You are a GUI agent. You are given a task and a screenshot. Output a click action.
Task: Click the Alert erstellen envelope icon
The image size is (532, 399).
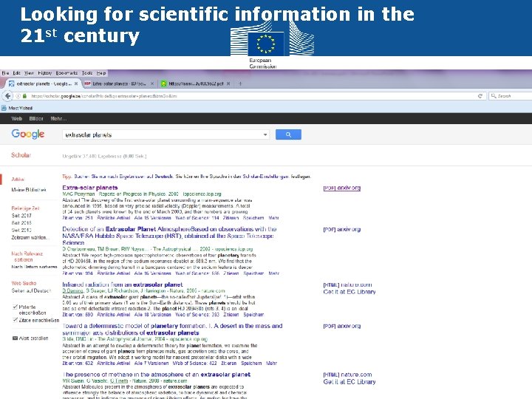15,338
